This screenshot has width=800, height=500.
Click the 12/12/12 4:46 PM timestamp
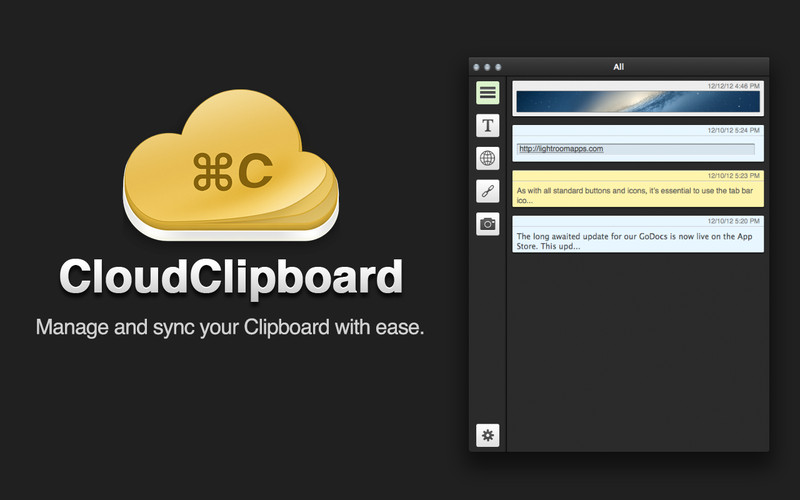click(x=733, y=86)
